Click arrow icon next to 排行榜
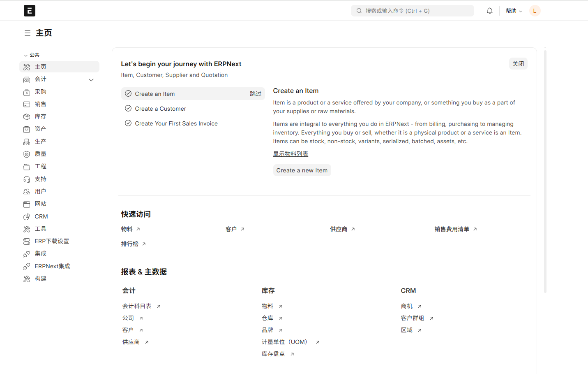Viewport: 588px width, 374px height. pos(144,244)
